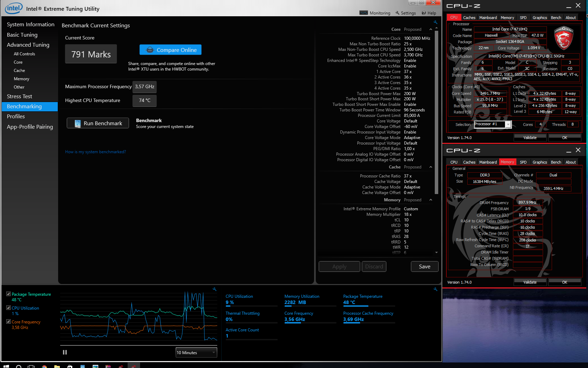
Task: Click the 791 Marks score box
Action: [x=91, y=54]
